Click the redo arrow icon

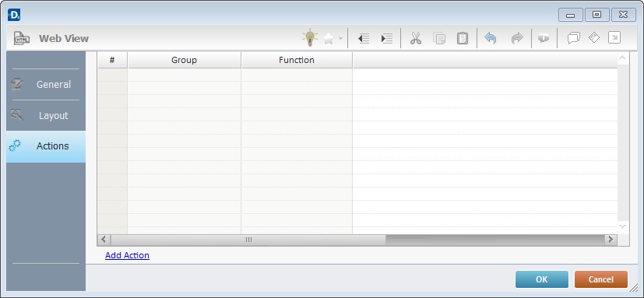tap(516, 39)
